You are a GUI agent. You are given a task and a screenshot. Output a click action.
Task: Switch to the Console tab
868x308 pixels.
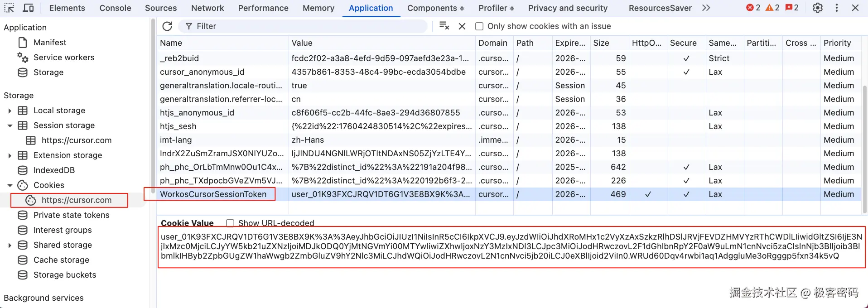(x=115, y=8)
